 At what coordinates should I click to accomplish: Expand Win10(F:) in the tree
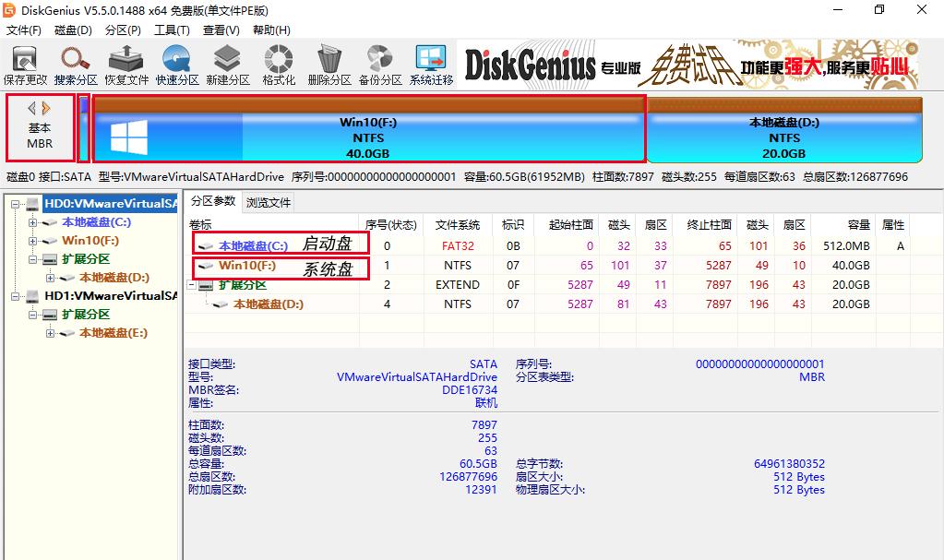pyautogui.click(x=32, y=241)
